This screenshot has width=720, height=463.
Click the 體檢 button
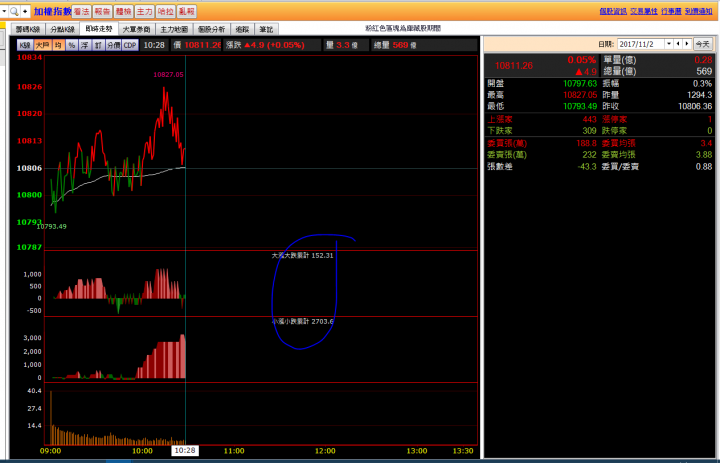124,11
